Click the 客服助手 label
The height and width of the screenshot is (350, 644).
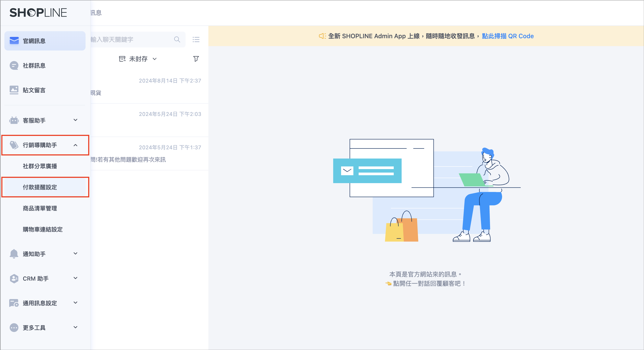tap(34, 120)
